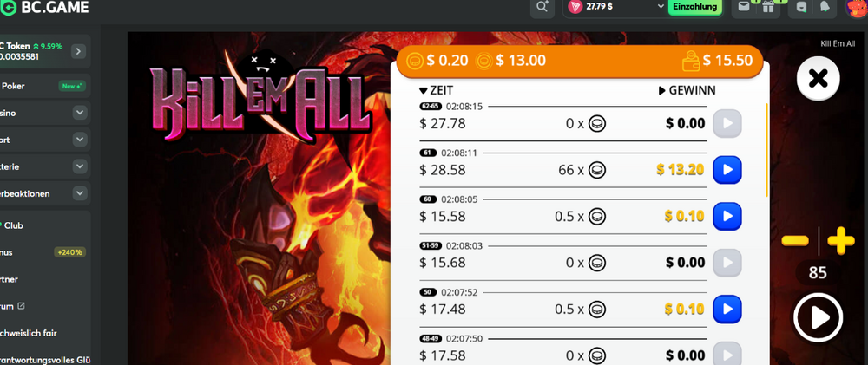Sort history by ZEIT column
The image size is (868, 365).
point(436,91)
